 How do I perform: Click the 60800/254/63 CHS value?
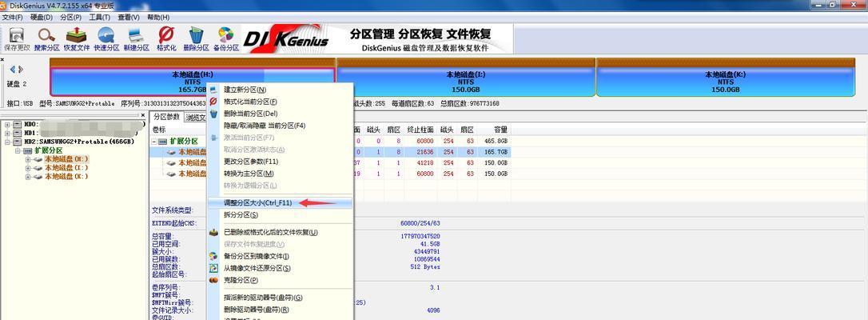click(420, 223)
